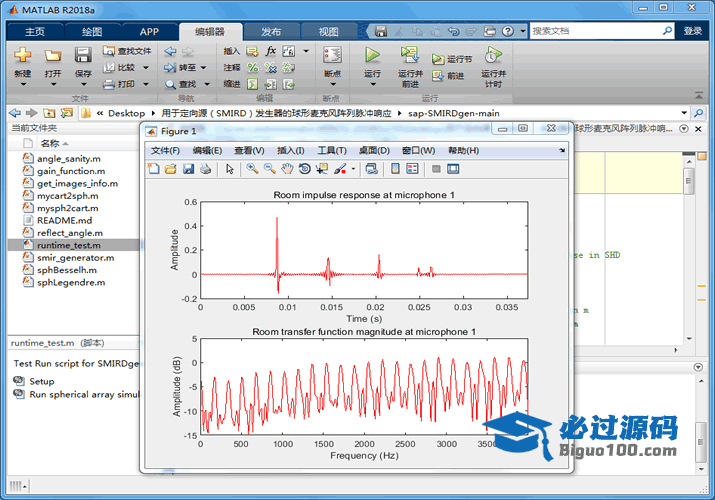
Task: Save script using the 保存 disk icon
Action: (83, 55)
